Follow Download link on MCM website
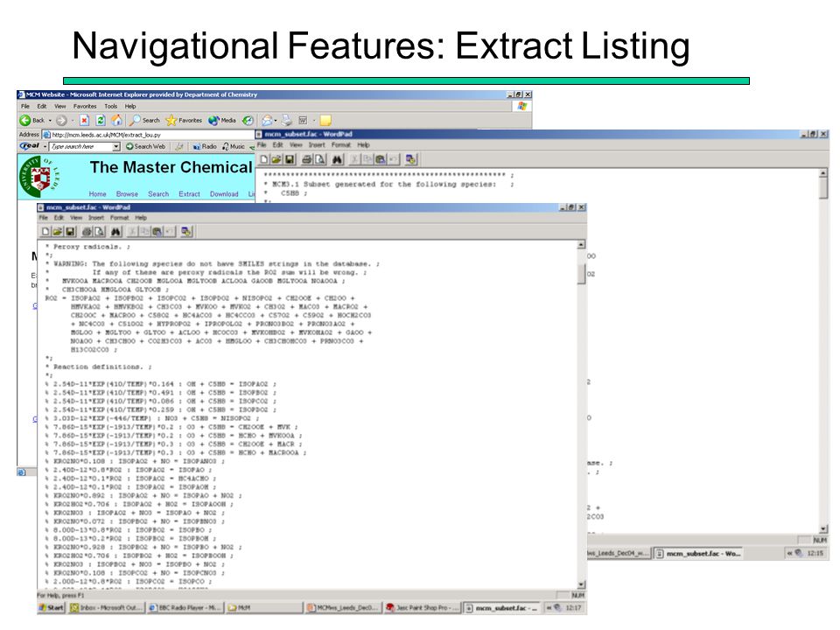This screenshot has height=630, width=840. [224, 194]
